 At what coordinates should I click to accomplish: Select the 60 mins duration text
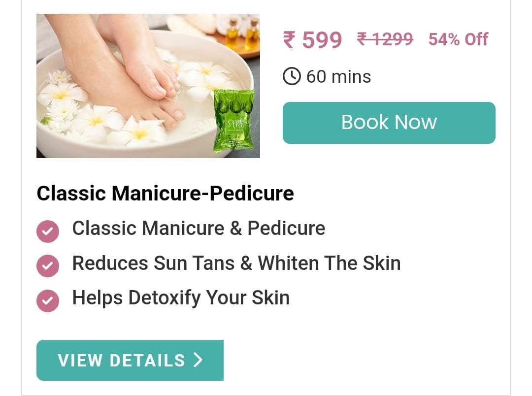(x=338, y=77)
